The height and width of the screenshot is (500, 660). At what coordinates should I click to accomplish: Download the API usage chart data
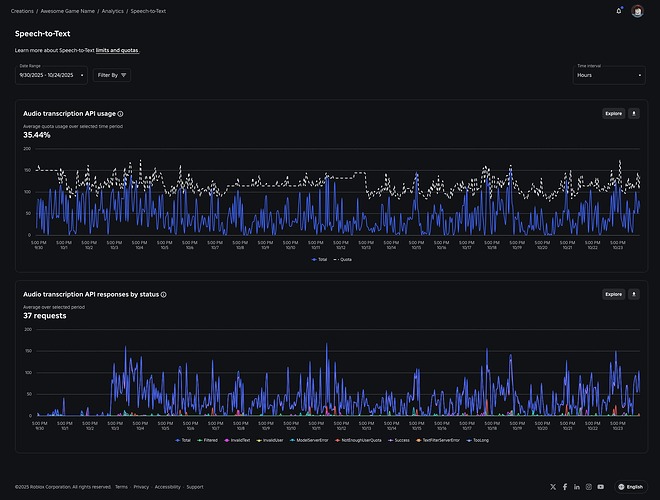tap(634, 114)
